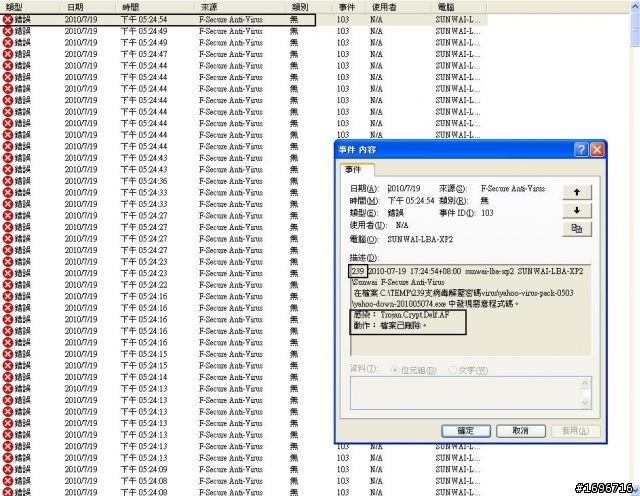Click inside the empty 資料 data box

(x=465, y=393)
